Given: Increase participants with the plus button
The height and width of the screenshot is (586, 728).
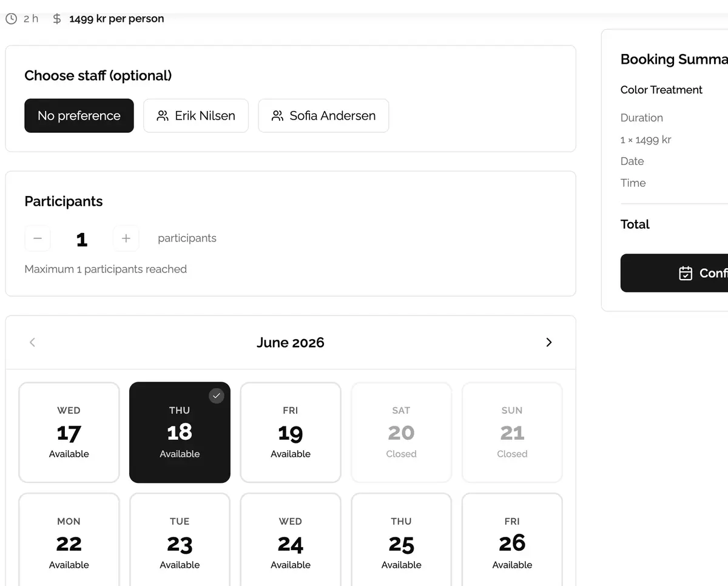Looking at the screenshot, I should click(x=126, y=238).
